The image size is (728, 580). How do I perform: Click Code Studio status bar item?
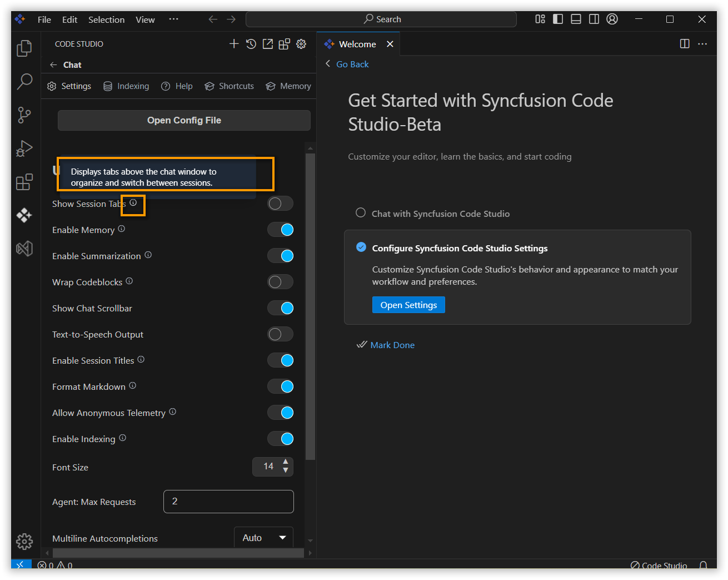pyautogui.click(x=659, y=565)
